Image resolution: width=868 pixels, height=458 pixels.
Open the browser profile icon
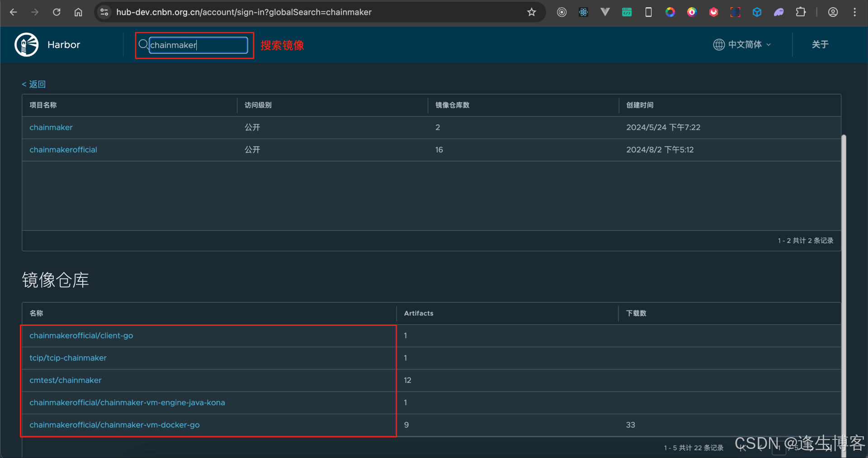(x=833, y=12)
